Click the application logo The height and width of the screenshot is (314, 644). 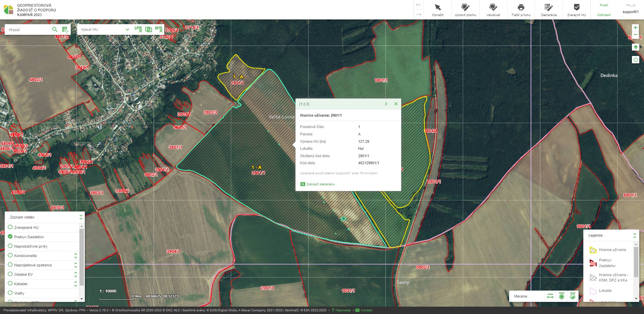click(x=8, y=10)
